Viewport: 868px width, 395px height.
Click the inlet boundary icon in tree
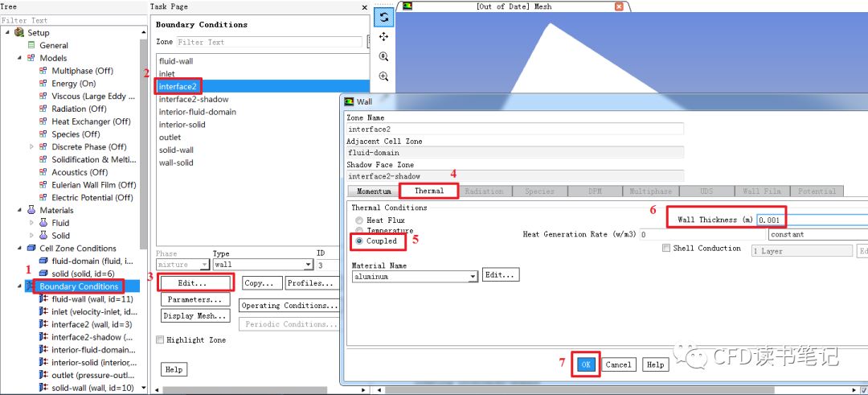pyautogui.click(x=44, y=312)
